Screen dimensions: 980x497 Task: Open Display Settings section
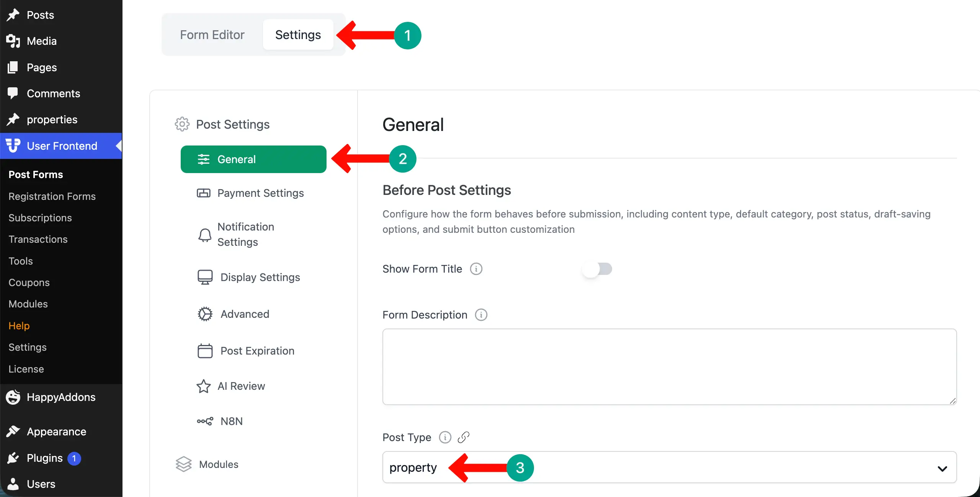tap(253, 277)
